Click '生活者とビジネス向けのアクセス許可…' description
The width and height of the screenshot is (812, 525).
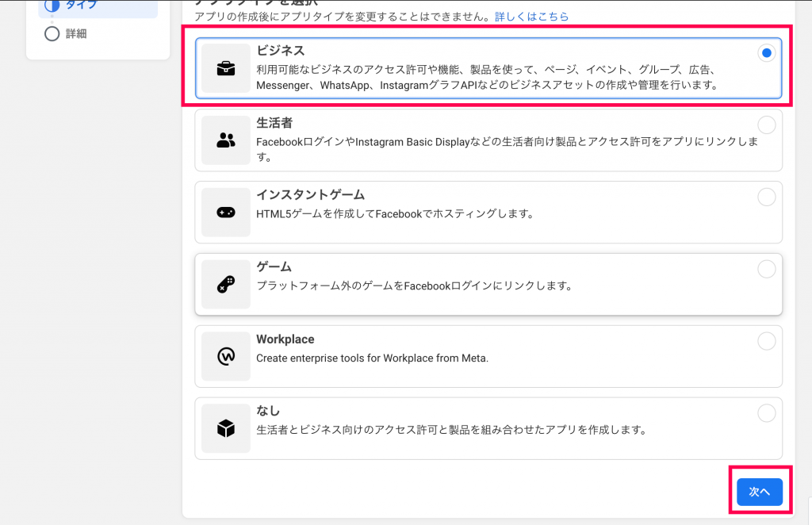coord(452,430)
